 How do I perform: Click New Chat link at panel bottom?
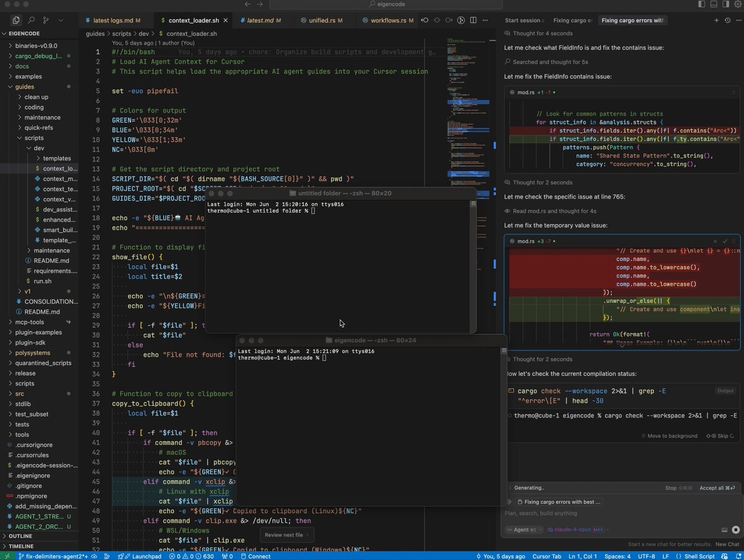[727, 544]
